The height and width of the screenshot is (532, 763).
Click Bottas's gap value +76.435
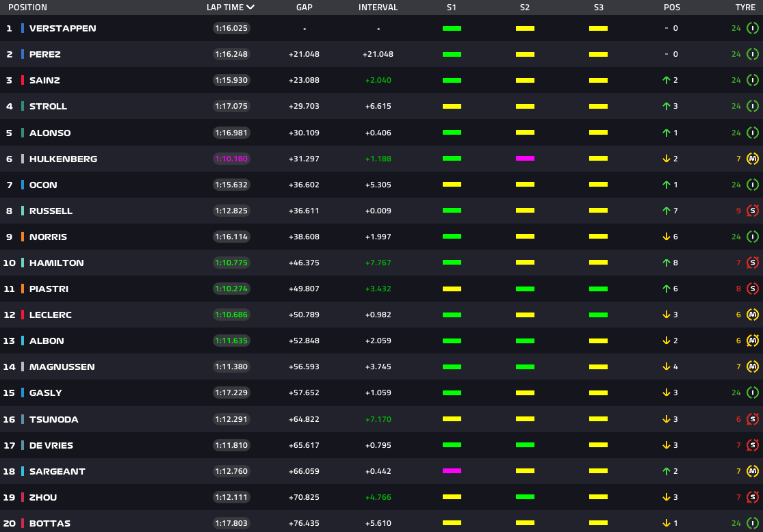pyautogui.click(x=305, y=523)
